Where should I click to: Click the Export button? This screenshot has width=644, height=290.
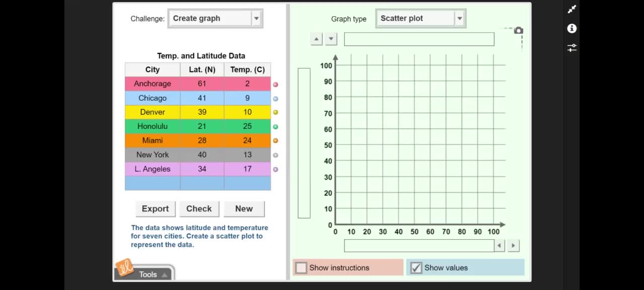[x=155, y=208]
